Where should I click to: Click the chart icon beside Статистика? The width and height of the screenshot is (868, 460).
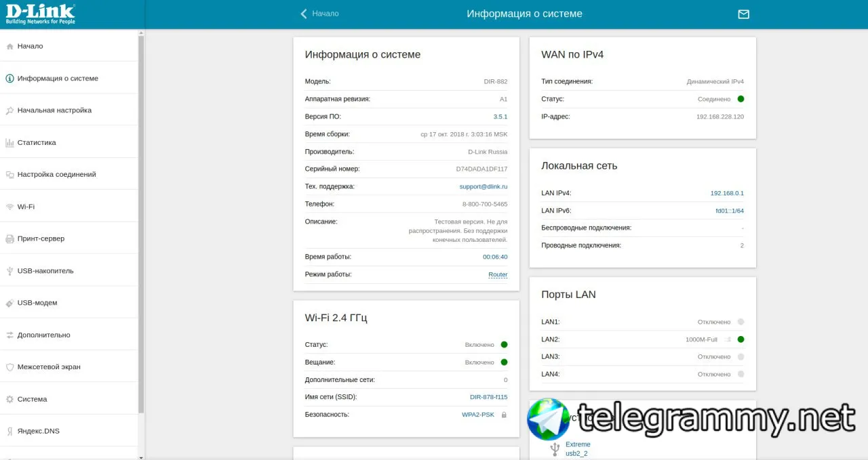click(x=9, y=142)
